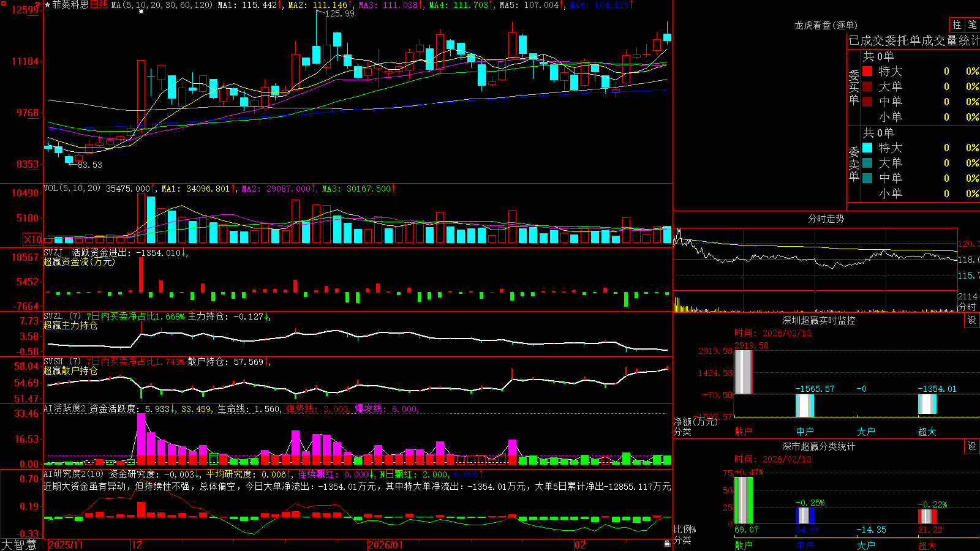Click the 已成交委托单成交量统计 header
980x551 pixels.
tap(914, 40)
